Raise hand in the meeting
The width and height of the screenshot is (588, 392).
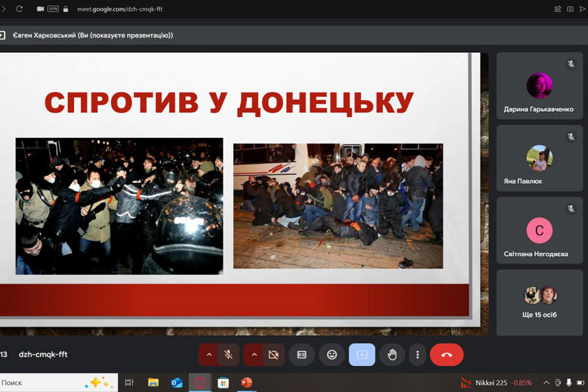392,355
